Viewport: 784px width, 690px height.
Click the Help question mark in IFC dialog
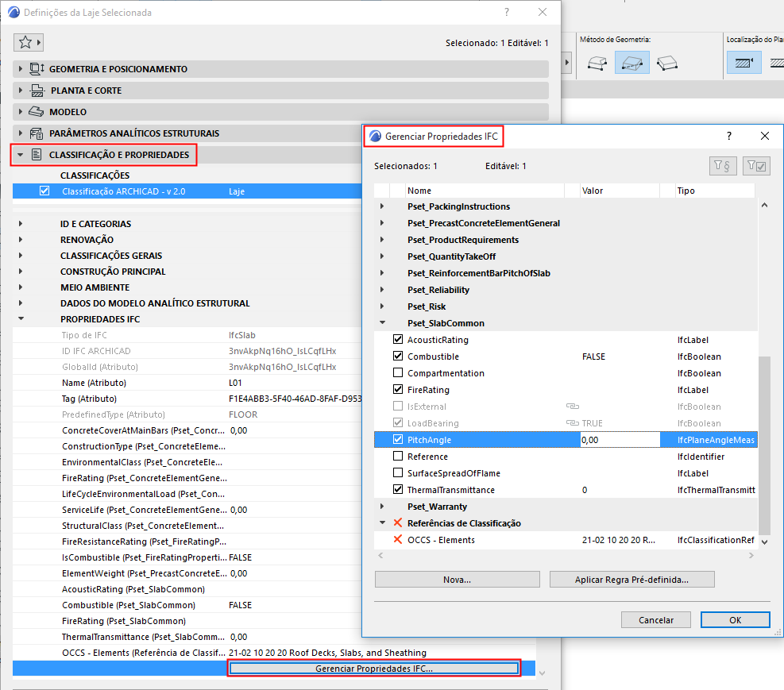point(729,136)
